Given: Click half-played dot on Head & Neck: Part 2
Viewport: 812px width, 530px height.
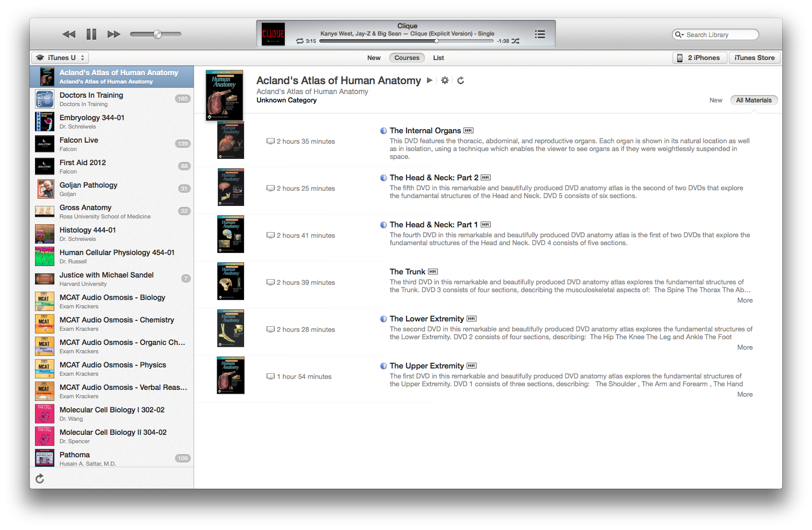Looking at the screenshot, I should 384,178.
